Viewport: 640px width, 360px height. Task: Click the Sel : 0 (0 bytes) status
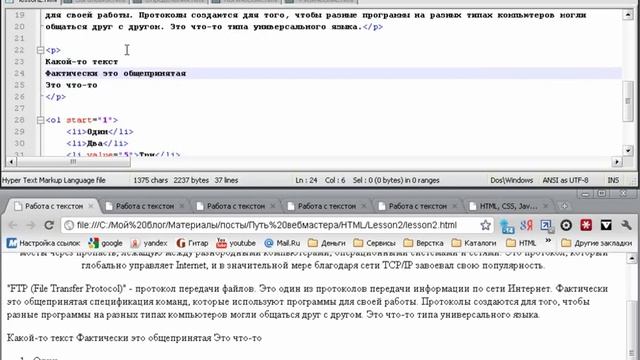click(396, 180)
